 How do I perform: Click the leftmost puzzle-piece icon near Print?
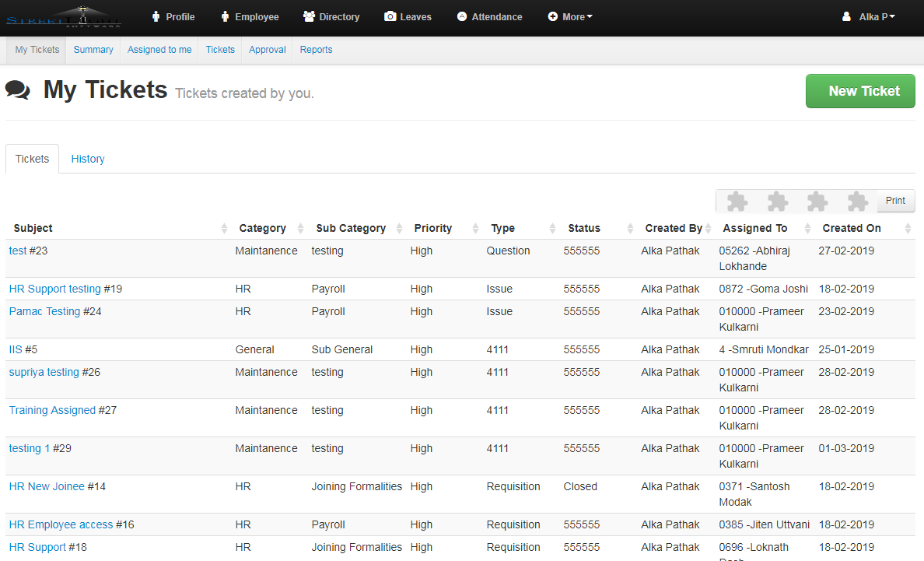coord(737,202)
